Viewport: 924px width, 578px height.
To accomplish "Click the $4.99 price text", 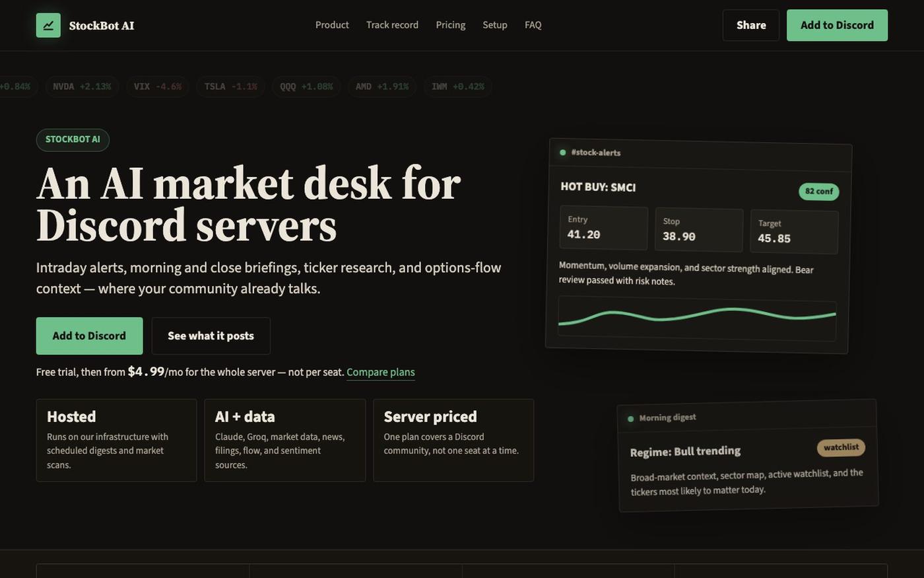I will point(146,371).
